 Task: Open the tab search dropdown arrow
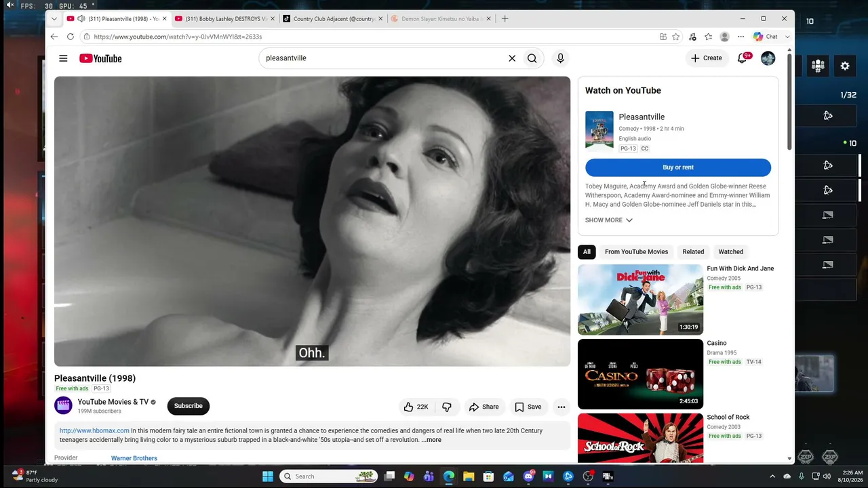click(54, 19)
